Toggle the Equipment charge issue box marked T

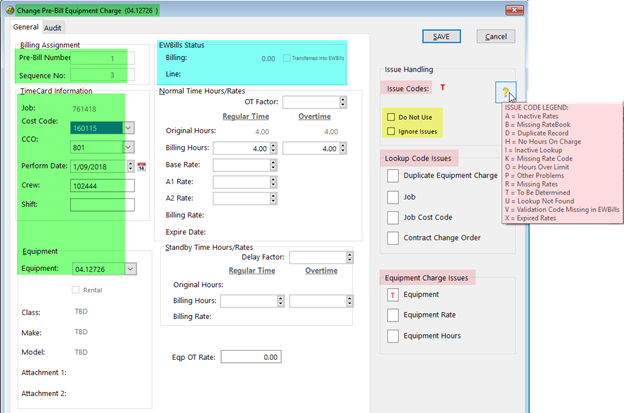[393, 295]
